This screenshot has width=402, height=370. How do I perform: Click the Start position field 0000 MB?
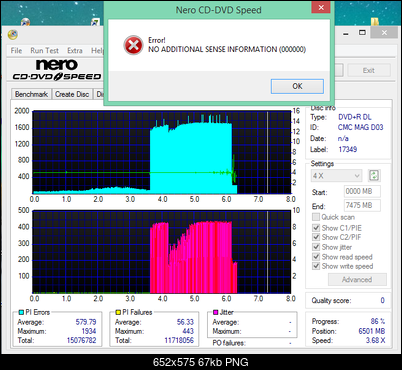coord(362,191)
